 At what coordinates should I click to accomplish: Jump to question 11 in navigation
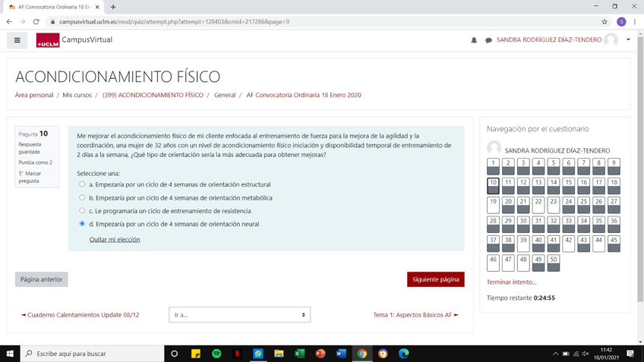[x=508, y=186]
